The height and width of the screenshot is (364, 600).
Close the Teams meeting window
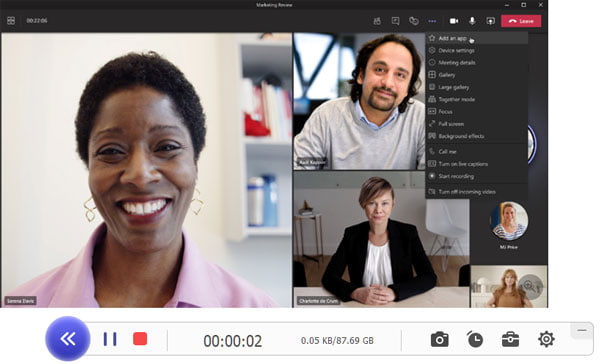point(541,5)
